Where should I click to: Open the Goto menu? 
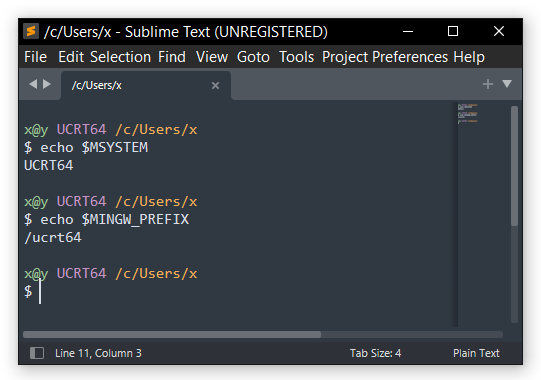click(x=253, y=57)
